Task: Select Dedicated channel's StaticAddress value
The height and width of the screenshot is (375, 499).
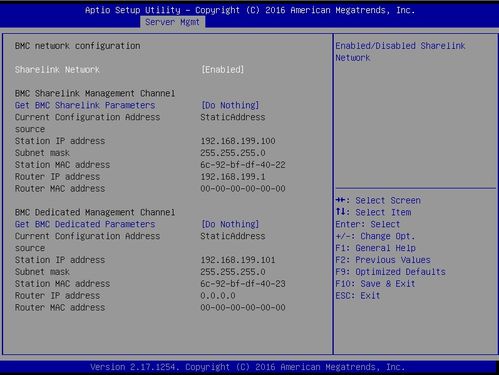Action: [x=233, y=236]
